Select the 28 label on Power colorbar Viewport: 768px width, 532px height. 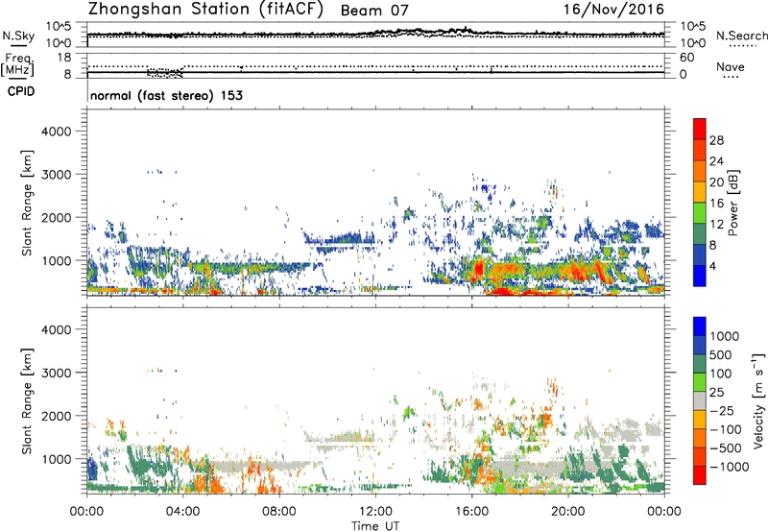click(x=716, y=140)
